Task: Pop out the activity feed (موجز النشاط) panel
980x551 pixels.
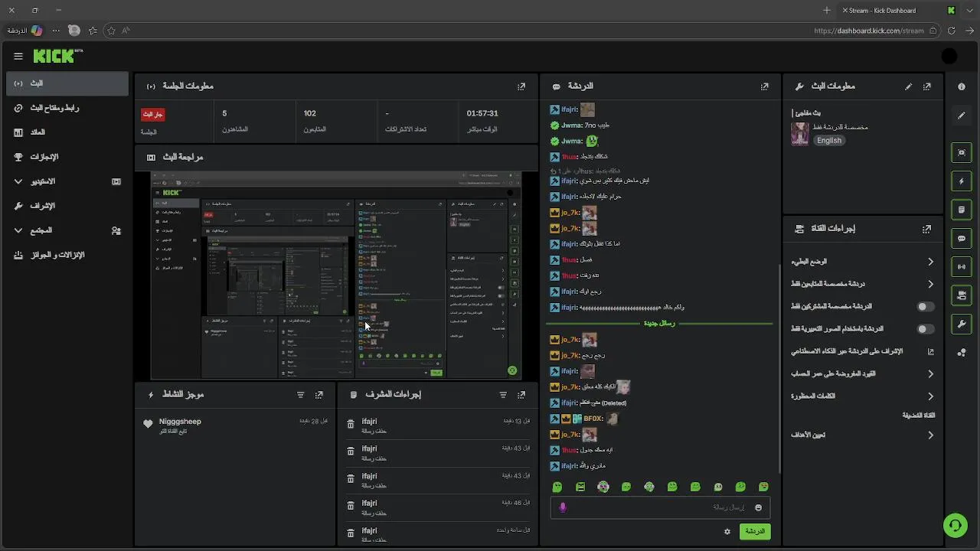Action: point(319,395)
